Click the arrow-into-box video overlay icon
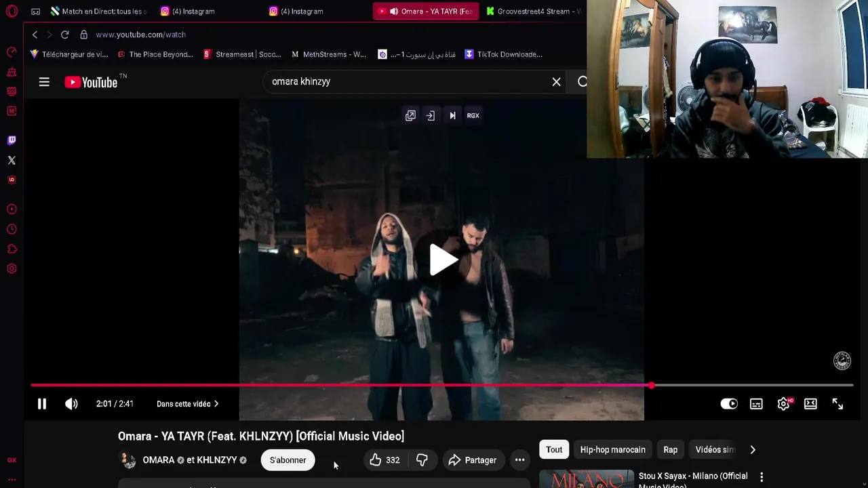The image size is (868, 488). [x=431, y=116]
